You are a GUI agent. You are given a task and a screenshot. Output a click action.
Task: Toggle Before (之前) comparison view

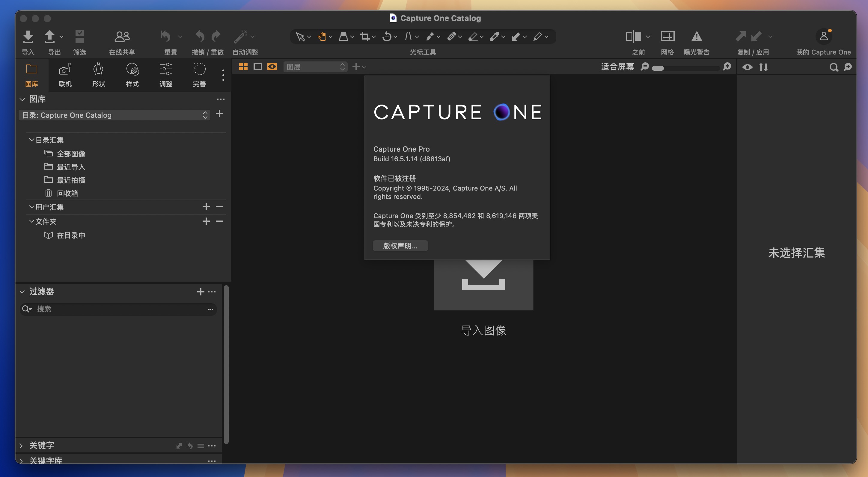634,36
